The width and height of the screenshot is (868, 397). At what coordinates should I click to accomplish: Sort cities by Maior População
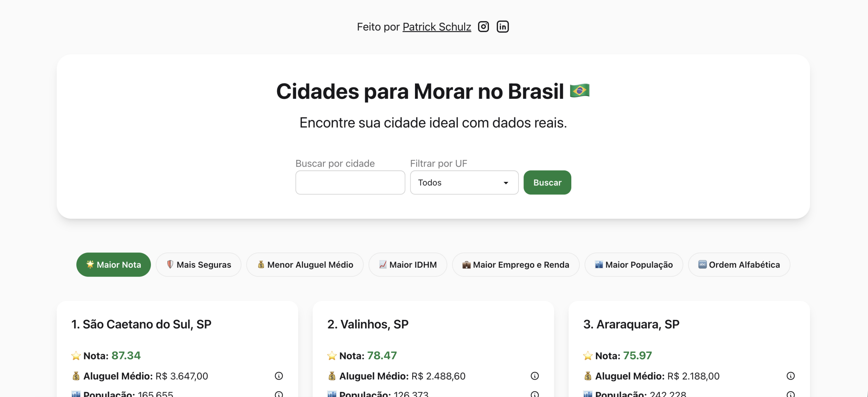(634, 265)
